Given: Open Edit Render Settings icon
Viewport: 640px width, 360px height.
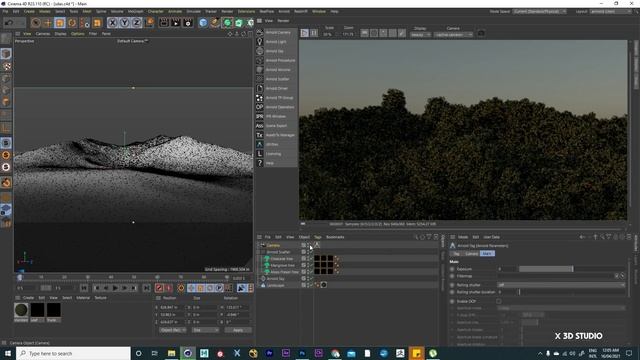Looking at the screenshot, I should [188, 23].
